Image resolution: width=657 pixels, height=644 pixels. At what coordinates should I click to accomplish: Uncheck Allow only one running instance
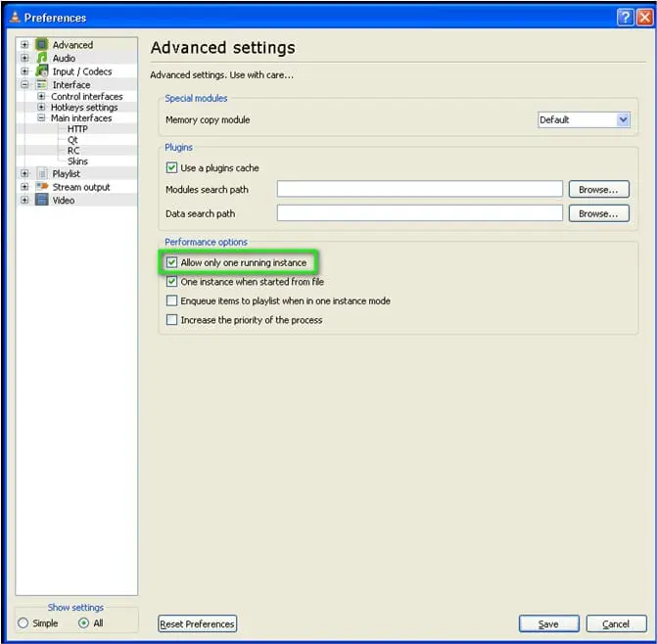click(172, 262)
